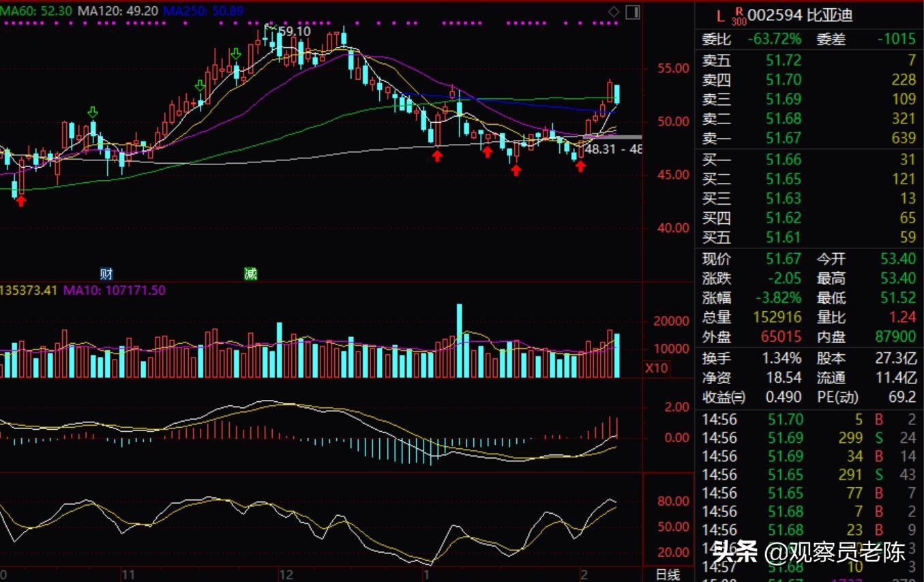The height and width of the screenshot is (582, 924).
Task: Toggle the X10 volume scale label
Action: coord(657,368)
